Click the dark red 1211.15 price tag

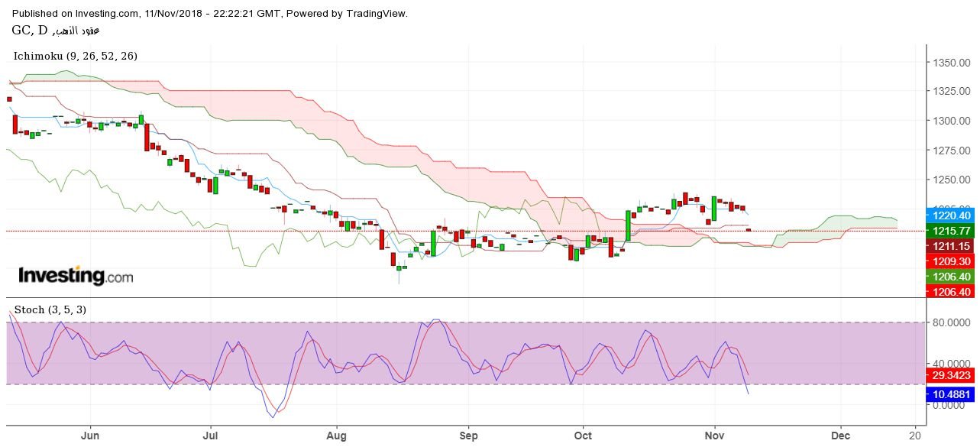point(949,246)
